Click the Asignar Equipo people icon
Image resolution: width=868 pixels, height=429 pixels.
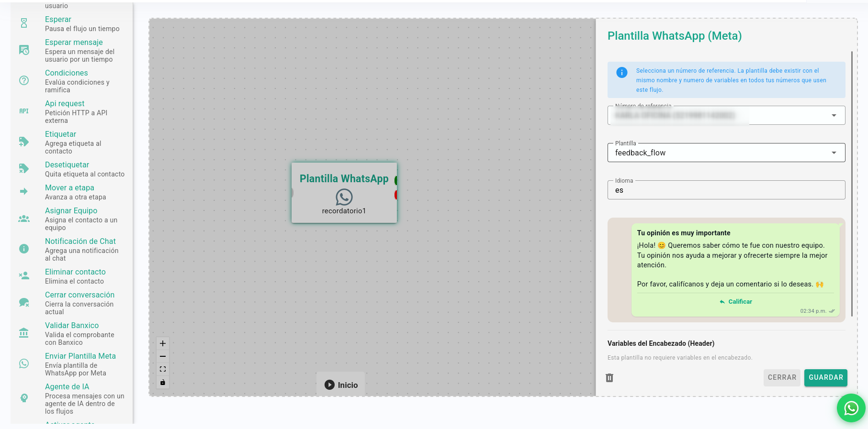tap(24, 219)
